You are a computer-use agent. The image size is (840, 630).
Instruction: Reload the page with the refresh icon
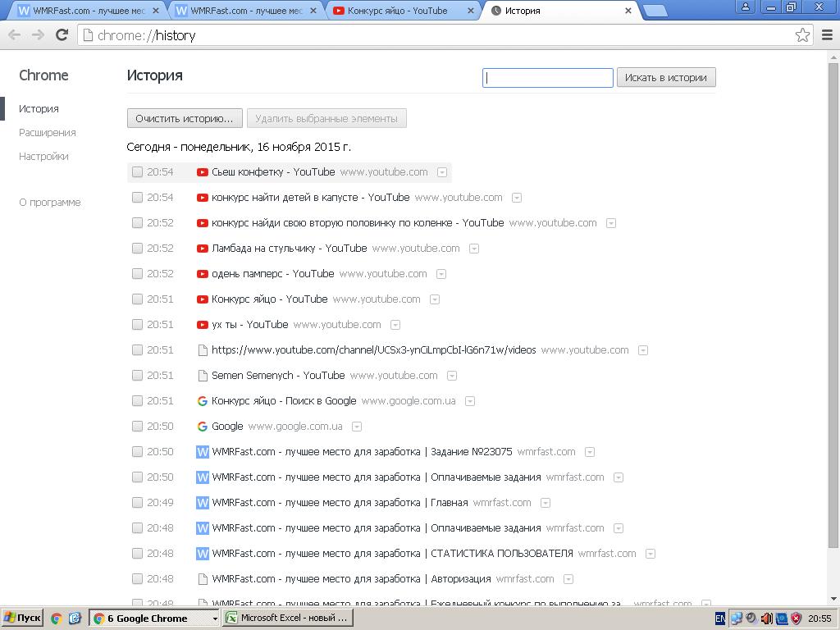[x=62, y=34]
